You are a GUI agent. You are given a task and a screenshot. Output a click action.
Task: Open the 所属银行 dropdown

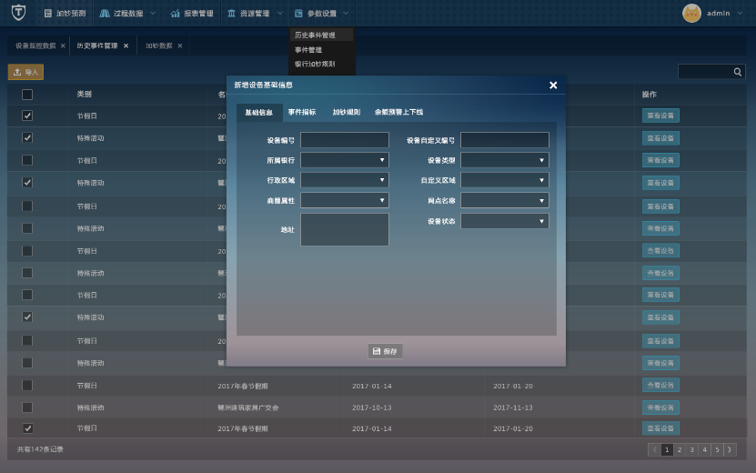tap(344, 160)
